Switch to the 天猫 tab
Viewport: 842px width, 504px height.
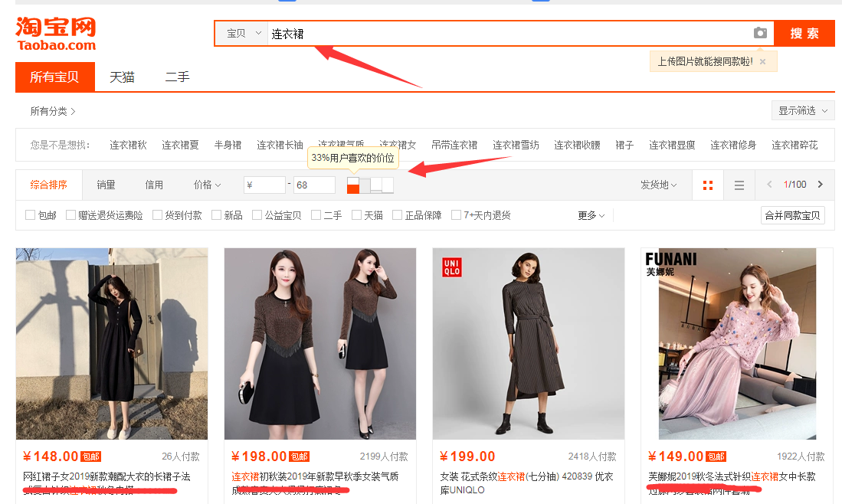tap(122, 77)
